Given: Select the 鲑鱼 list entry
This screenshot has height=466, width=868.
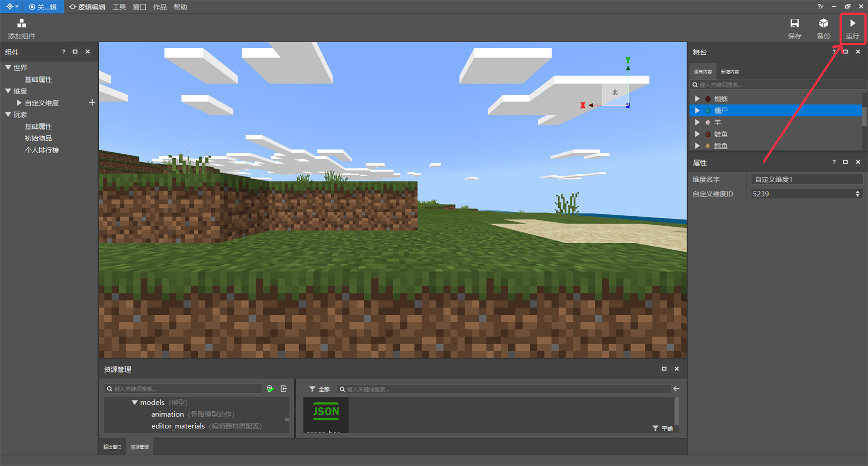Looking at the screenshot, I should point(776,134).
